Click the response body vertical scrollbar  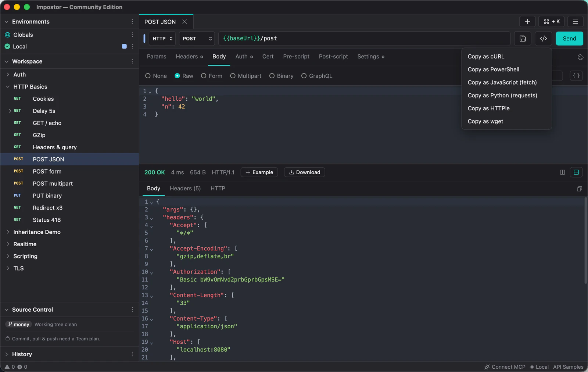click(x=585, y=240)
